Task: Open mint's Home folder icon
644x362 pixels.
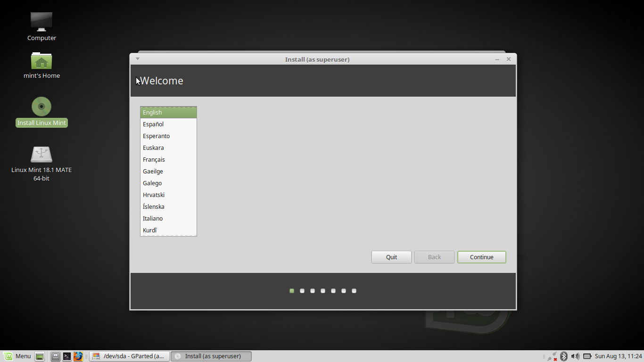Action: point(41,61)
